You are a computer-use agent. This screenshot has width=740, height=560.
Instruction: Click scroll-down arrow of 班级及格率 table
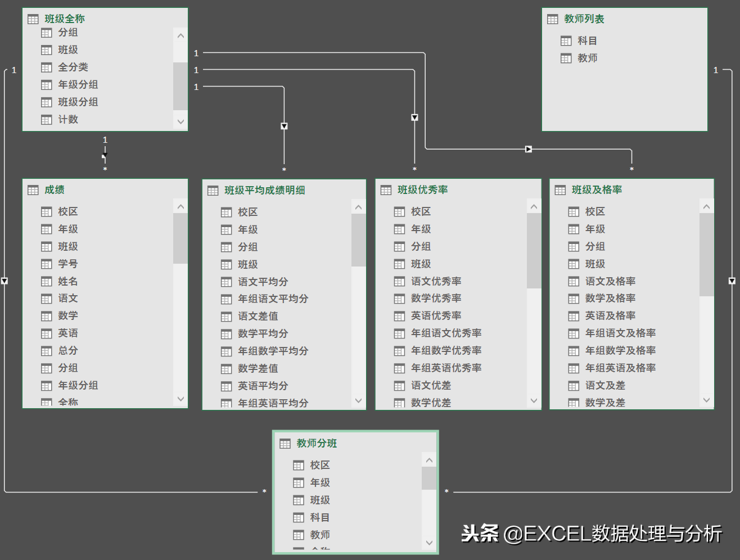[x=707, y=400]
